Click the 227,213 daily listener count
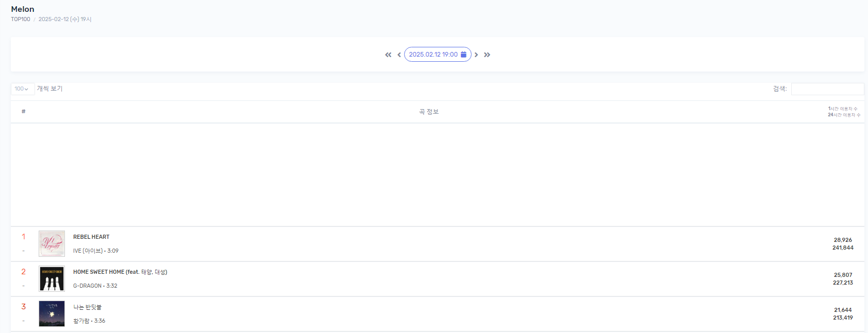 tap(843, 283)
